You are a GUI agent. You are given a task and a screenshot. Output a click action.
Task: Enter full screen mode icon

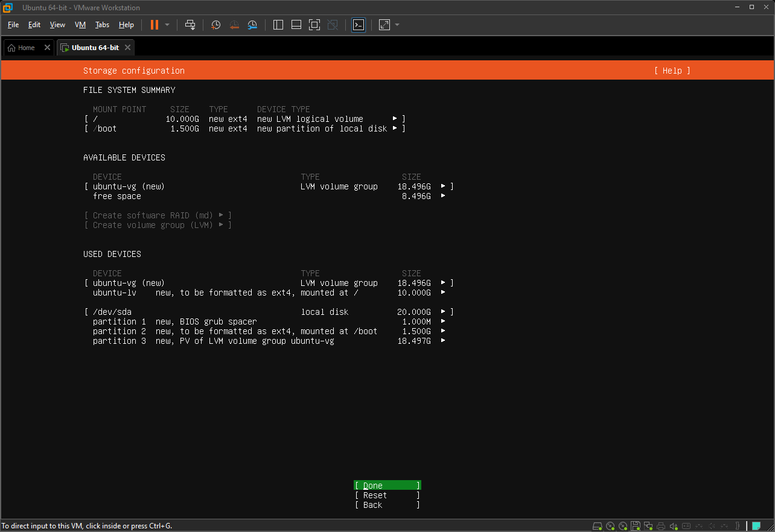click(x=314, y=25)
